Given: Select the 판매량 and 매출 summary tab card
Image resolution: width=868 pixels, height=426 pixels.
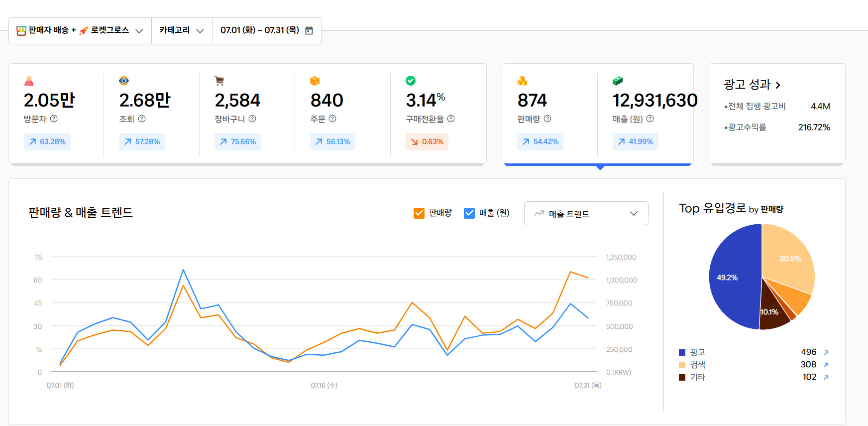Looking at the screenshot, I should [x=597, y=114].
